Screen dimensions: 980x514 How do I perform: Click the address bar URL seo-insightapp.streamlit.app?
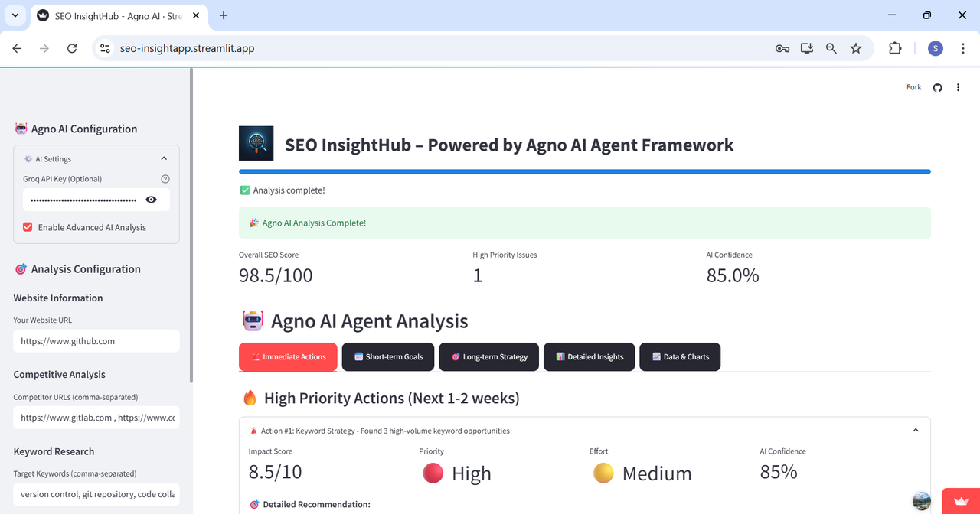click(x=187, y=48)
